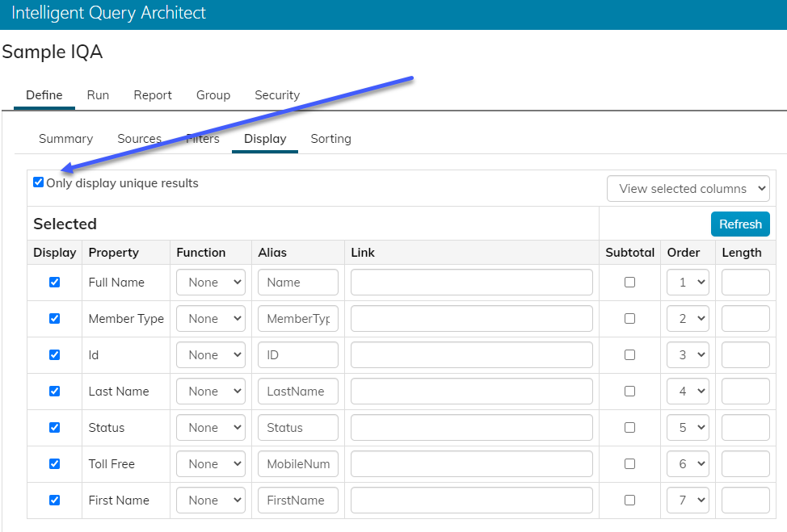Click the Refresh button
The width and height of the screenshot is (787, 532).
pos(740,224)
